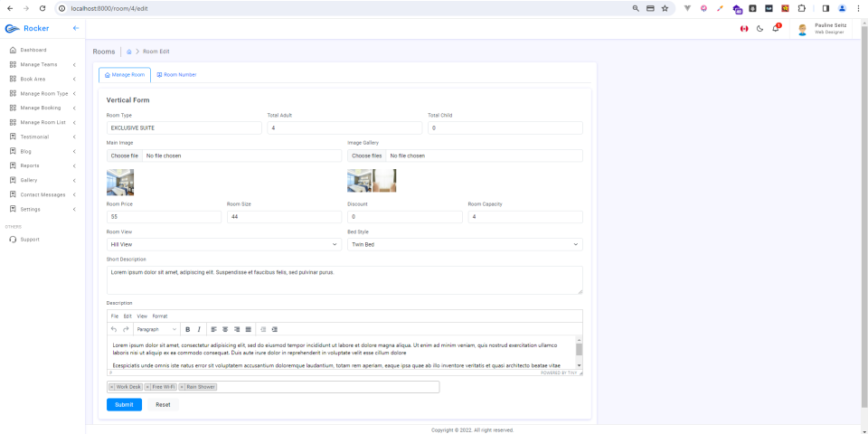Toggle dark mode moon icon
868x434 pixels.
(760, 29)
